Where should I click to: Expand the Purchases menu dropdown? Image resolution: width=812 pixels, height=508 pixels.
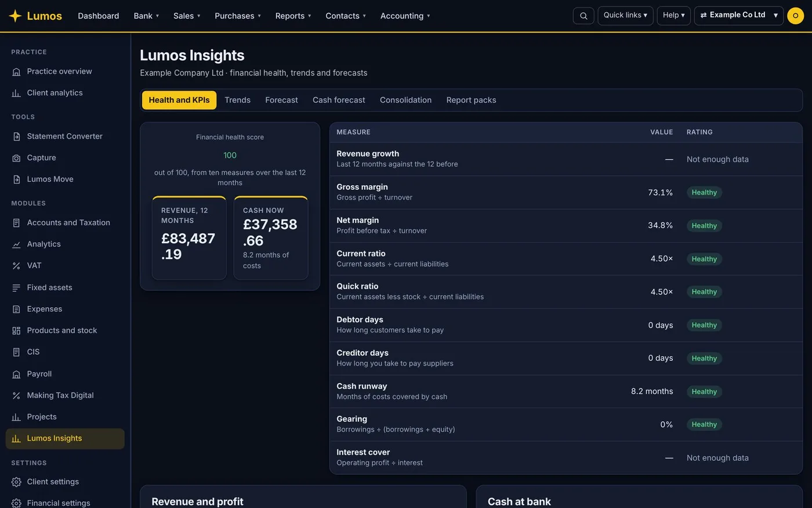pyautogui.click(x=238, y=16)
